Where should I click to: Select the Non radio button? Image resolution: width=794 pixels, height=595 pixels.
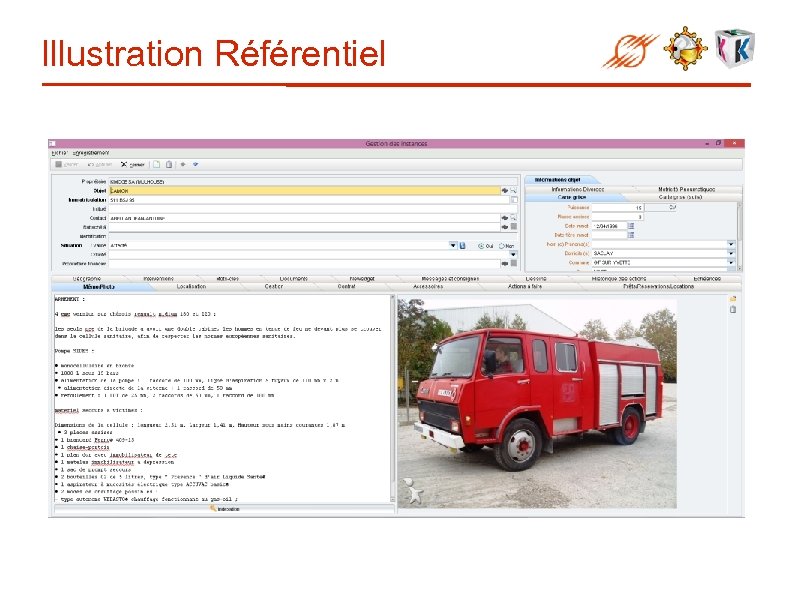[x=501, y=246]
